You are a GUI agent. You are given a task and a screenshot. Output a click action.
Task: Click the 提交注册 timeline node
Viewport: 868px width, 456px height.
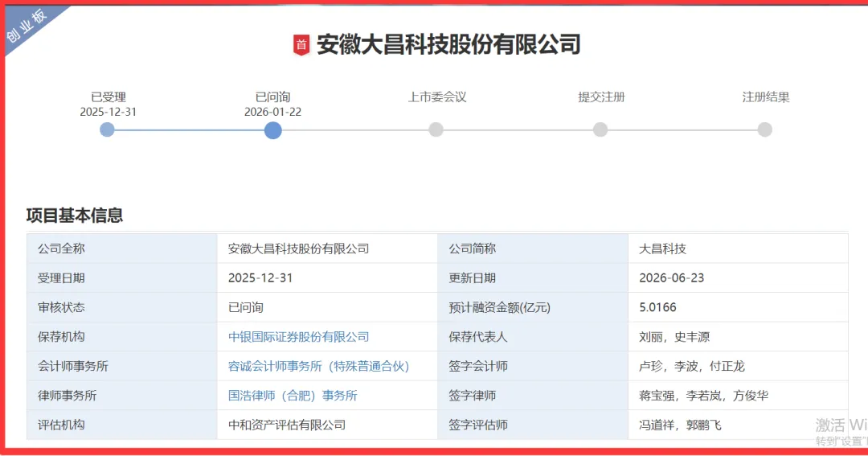tap(600, 129)
